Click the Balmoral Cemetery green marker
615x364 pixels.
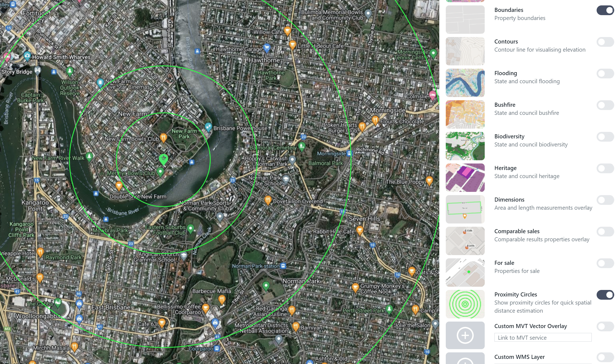(x=302, y=146)
